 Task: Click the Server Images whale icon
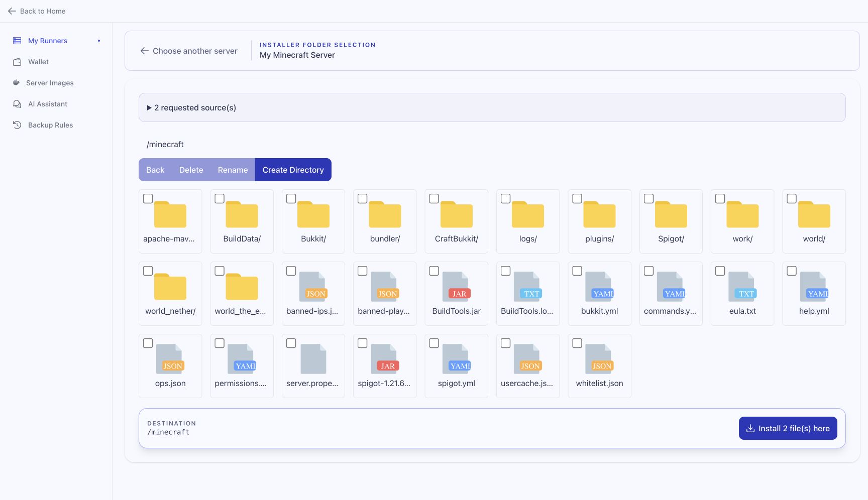[x=16, y=83]
